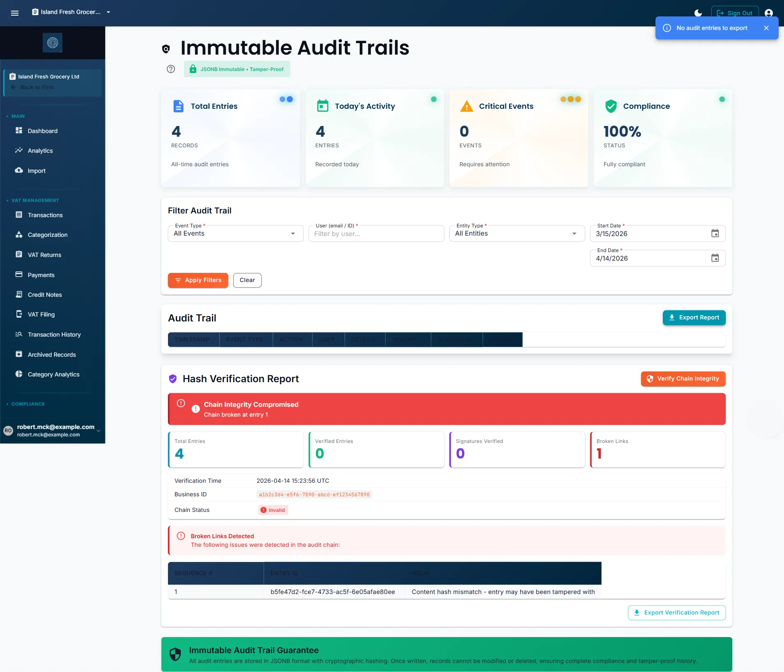Open the Import page
This screenshot has height=672, width=784.
[x=37, y=171]
